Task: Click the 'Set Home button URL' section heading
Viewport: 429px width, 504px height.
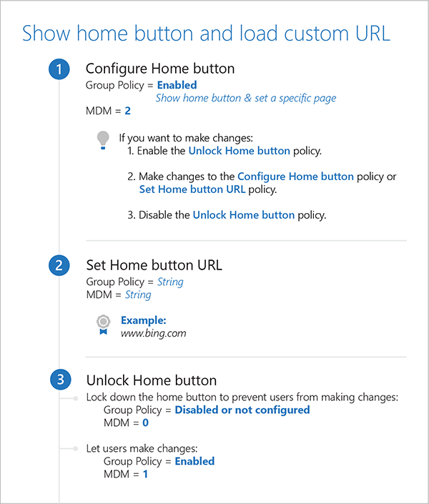Action: pos(154,265)
